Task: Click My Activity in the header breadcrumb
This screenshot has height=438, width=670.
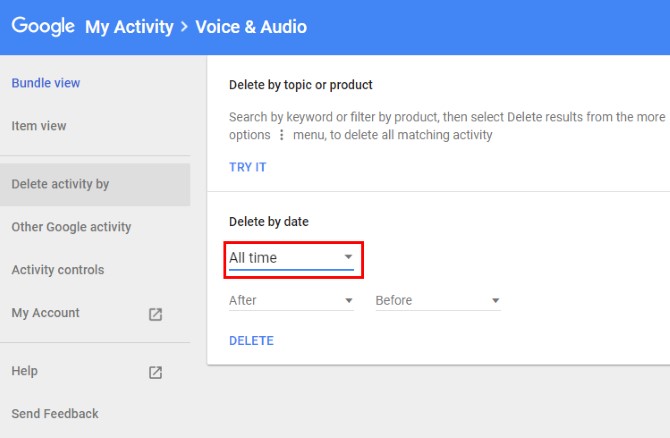Action: (128, 27)
